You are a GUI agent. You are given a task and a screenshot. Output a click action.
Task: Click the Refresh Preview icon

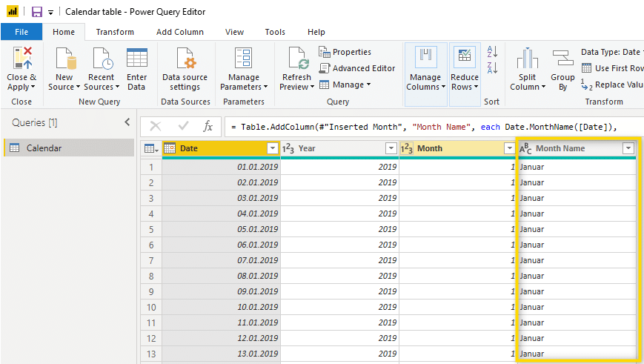point(297,59)
